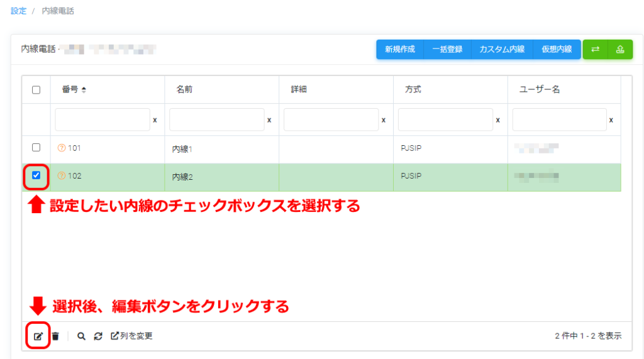
Task: Click the green upload export button
Action: pyautogui.click(x=620, y=49)
